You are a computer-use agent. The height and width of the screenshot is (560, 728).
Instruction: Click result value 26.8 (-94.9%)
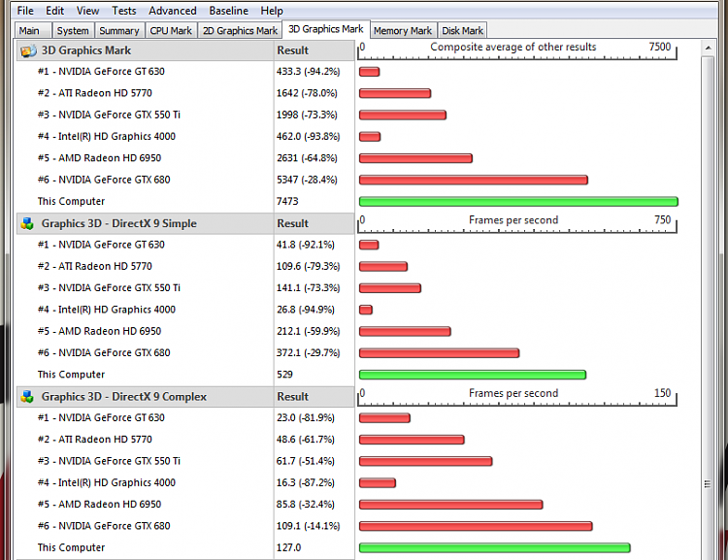306,310
